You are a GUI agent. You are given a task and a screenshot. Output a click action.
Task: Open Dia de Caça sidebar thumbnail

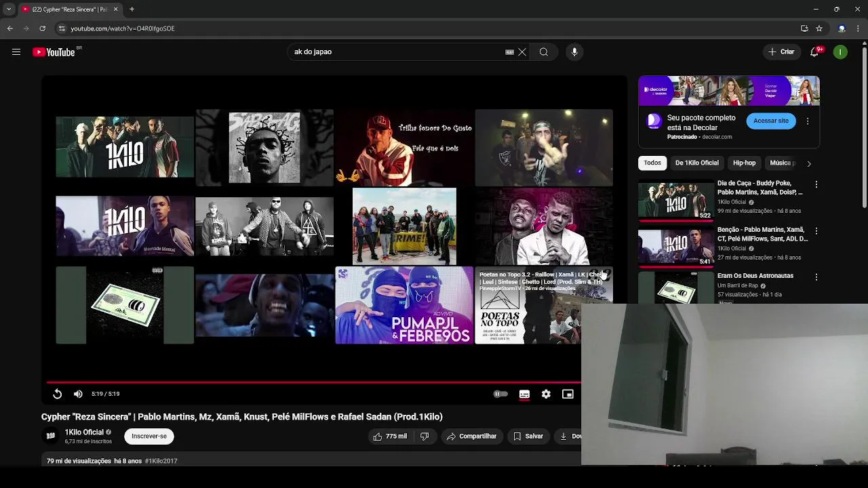[x=675, y=200]
